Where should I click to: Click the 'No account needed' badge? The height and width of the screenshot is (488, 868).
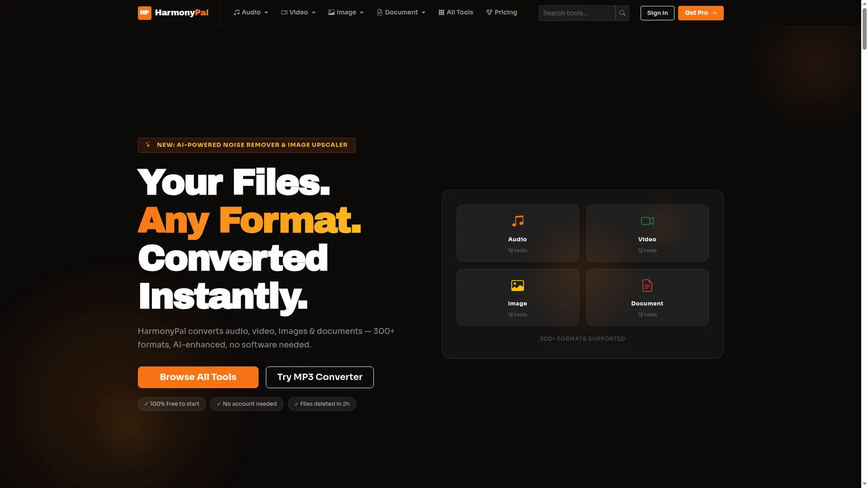(247, 404)
